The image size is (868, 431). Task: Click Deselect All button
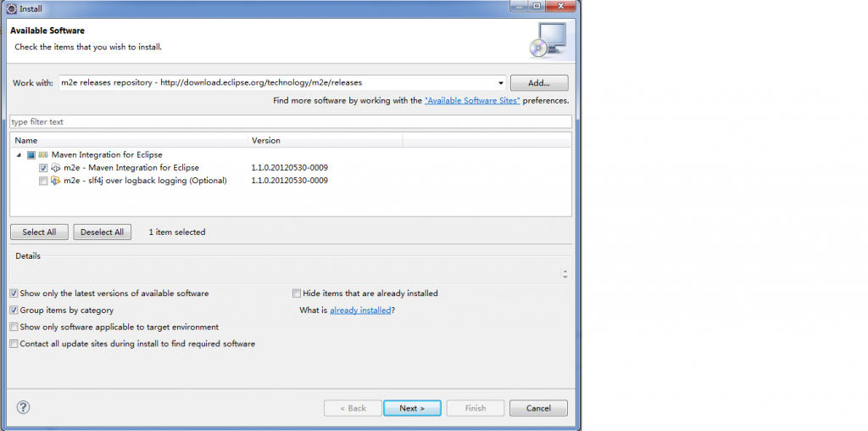pos(103,232)
